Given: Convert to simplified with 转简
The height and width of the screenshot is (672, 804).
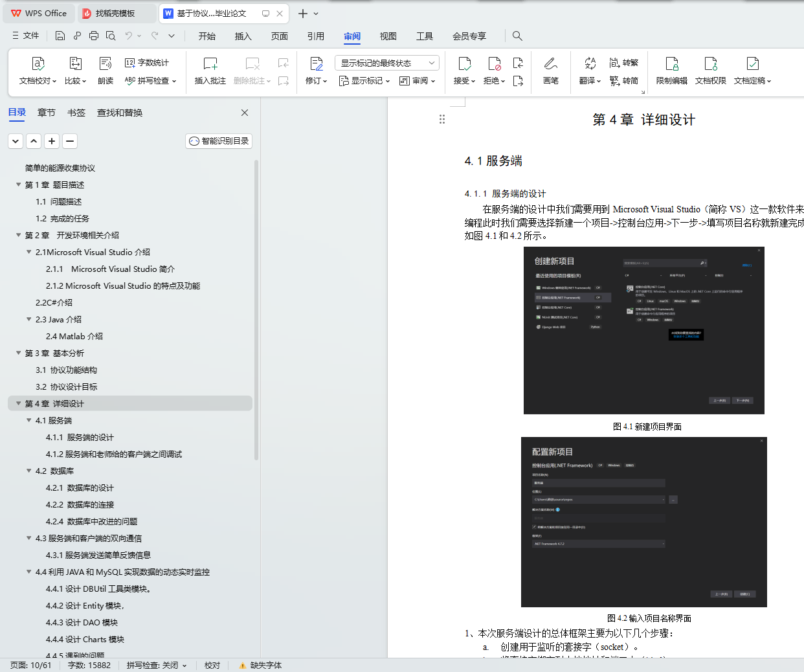Looking at the screenshot, I should coord(624,81).
